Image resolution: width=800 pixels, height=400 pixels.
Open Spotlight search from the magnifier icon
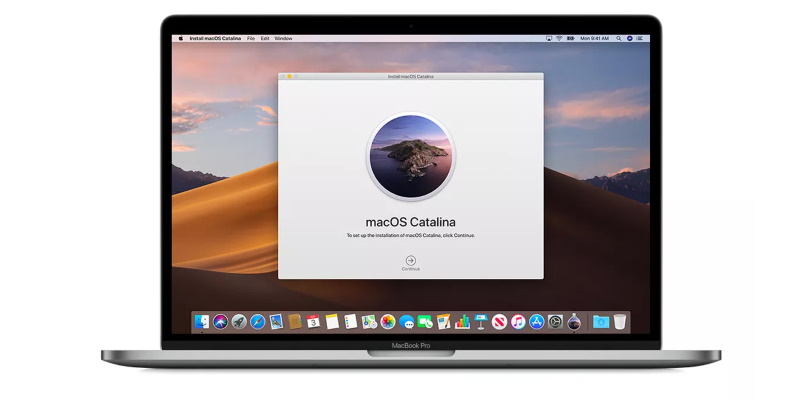pyautogui.click(x=619, y=38)
